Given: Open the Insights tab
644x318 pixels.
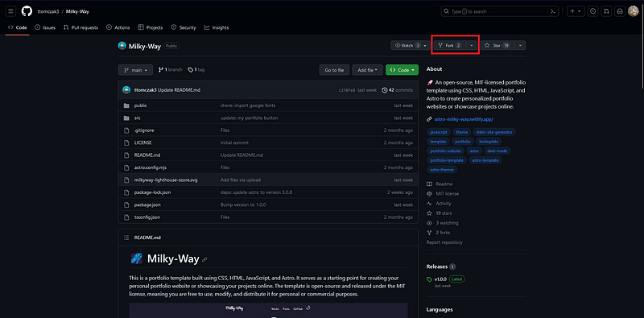Looking at the screenshot, I should pyautogui.click(x=217, y=27).
